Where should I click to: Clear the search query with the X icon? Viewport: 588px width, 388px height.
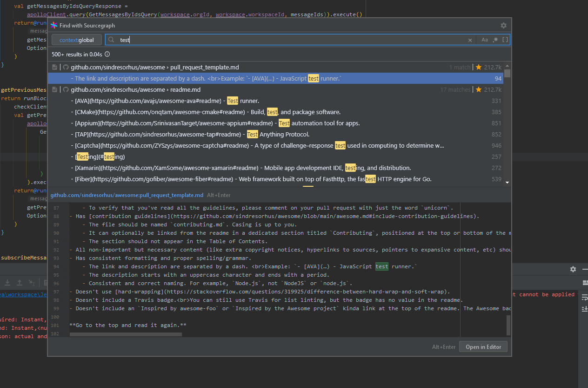(470, 40)
